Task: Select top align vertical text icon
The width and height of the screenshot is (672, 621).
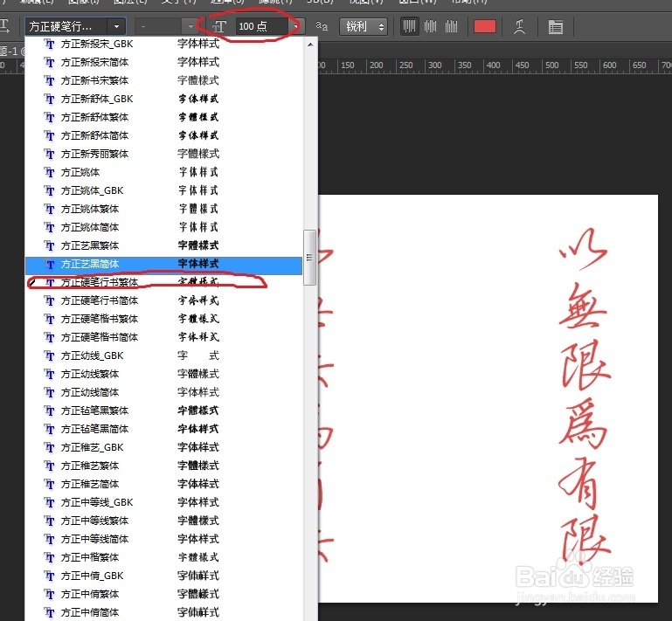Action: click(x=410, y=26)
